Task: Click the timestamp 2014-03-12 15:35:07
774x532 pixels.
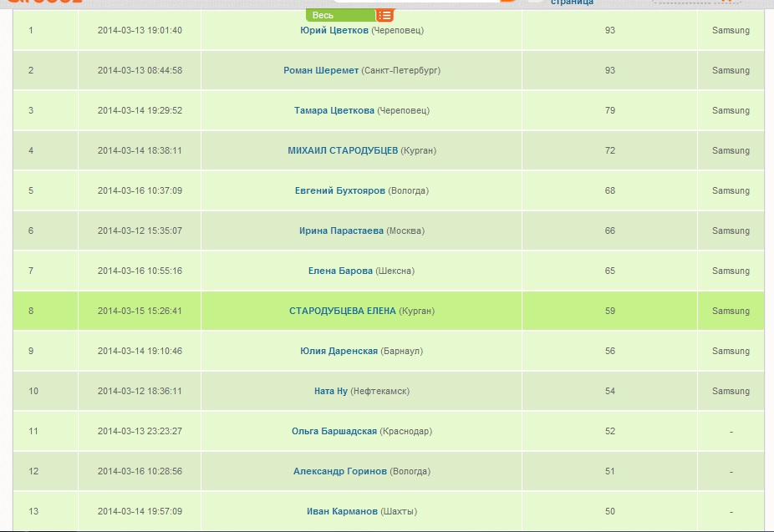Action: pyautogui.click(x=140, y=231)
